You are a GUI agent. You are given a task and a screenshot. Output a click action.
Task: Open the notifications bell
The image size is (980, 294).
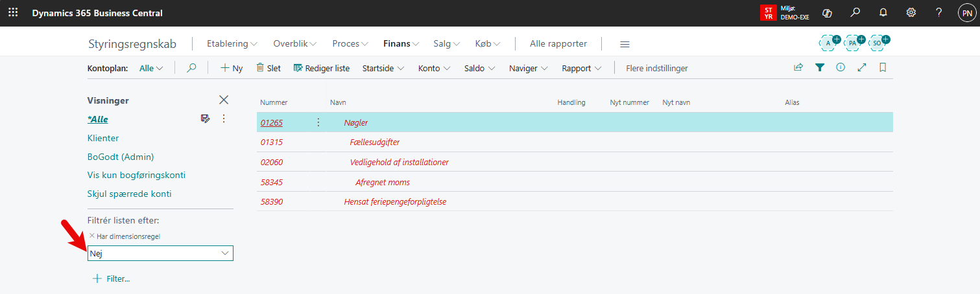pyautogui.click(x=883, y=13)
